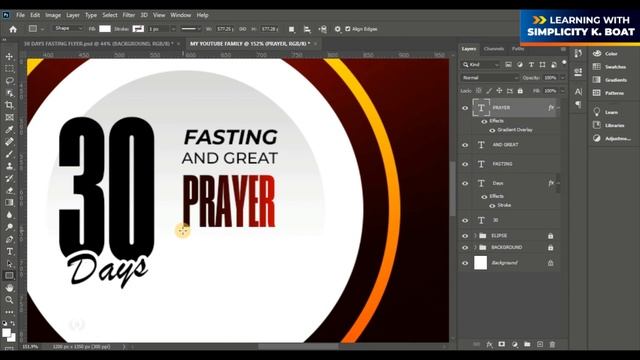Select the Eyedropper tool

click(x=9, y=129)
